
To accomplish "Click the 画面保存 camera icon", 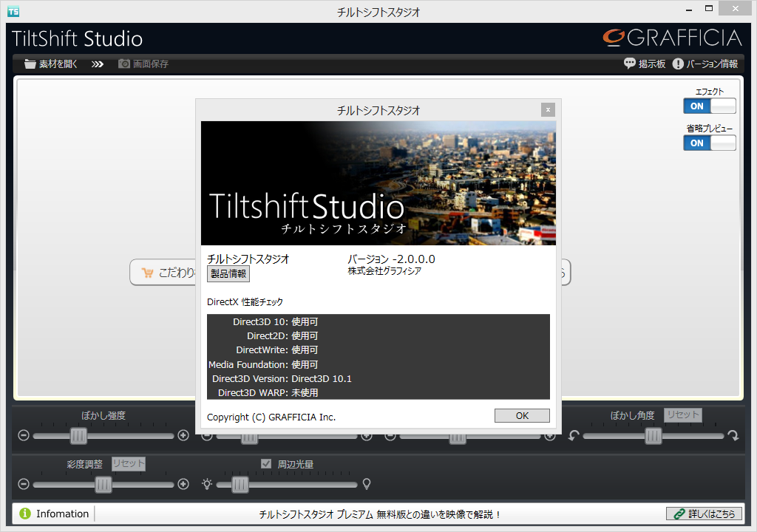I will (x=123, y=64).
